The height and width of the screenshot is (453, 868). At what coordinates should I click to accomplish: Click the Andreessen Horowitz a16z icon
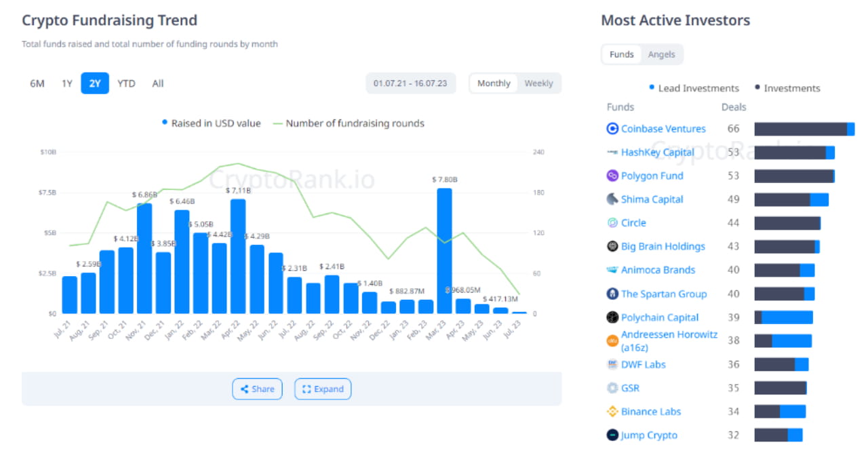click(x=612, y=340)
